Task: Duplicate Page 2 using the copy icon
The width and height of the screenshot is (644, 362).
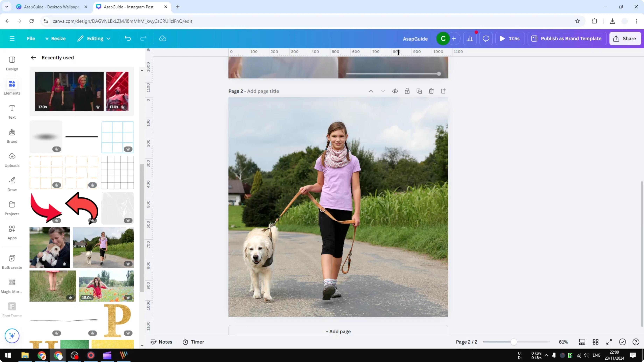Action: [x=419, y=91]
